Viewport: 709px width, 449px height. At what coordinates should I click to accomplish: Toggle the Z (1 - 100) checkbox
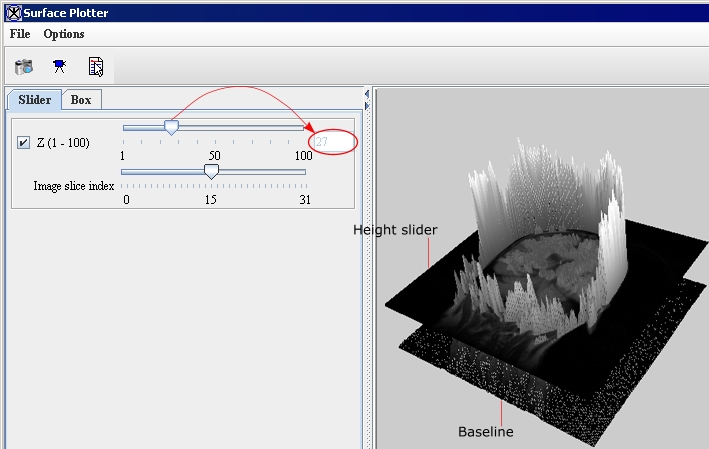pos(24,143)
